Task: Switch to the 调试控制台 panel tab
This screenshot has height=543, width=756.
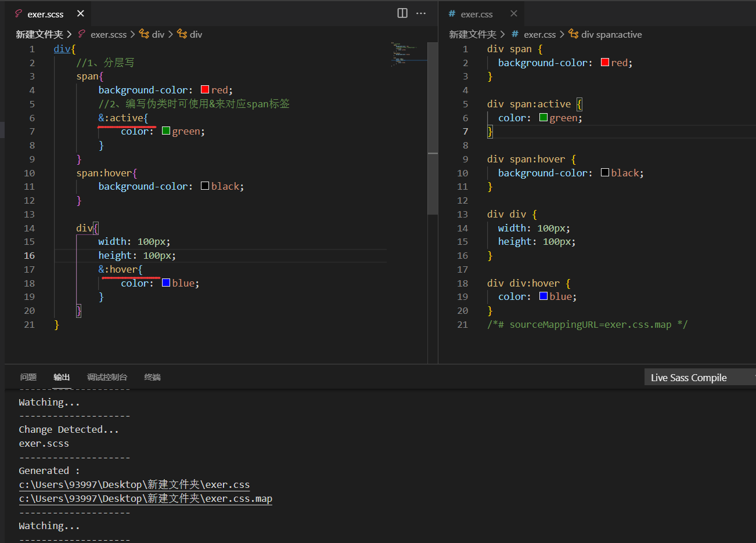Action: click(107, 377)
